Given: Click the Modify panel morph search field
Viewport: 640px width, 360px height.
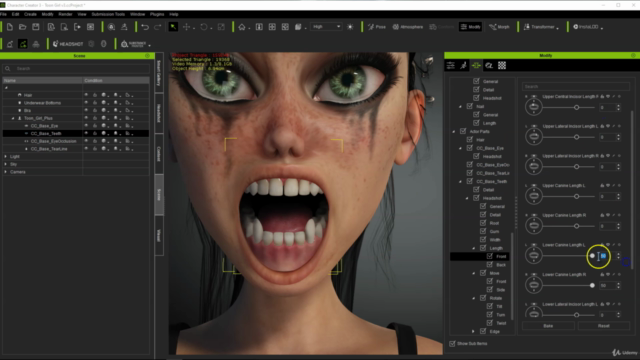Looking at the screenshot, I should click(576, 87).
